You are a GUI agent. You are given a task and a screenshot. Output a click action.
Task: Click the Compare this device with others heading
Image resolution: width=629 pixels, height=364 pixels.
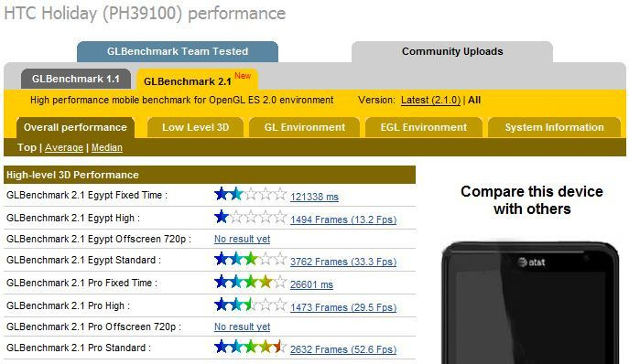pyautogui.click(x=532, y=200)
